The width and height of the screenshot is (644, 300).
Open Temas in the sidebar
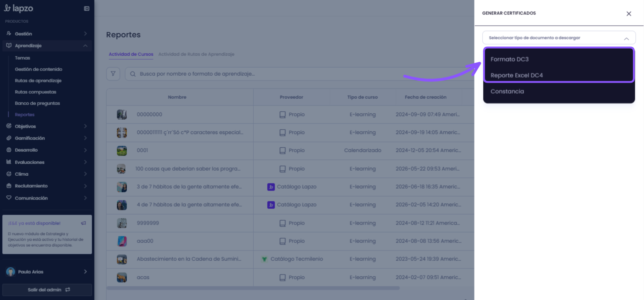tap(22, 58)
